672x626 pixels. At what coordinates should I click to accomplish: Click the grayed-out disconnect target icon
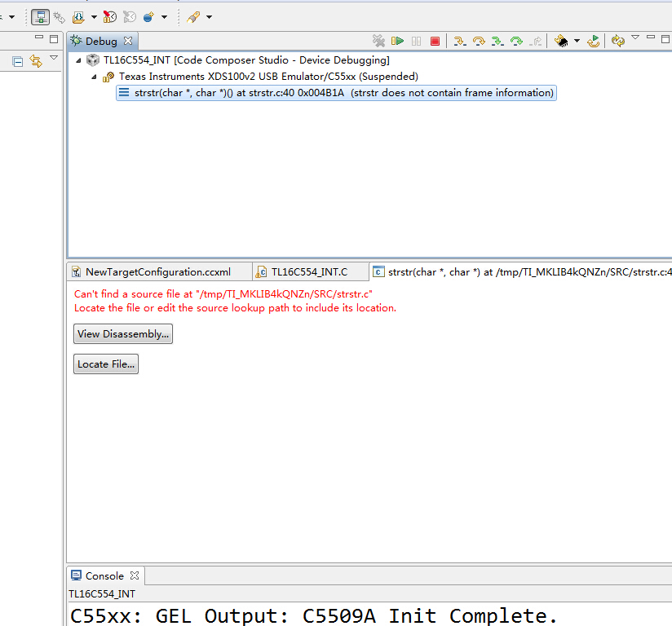pyautogui.click(x=378, y=41)
